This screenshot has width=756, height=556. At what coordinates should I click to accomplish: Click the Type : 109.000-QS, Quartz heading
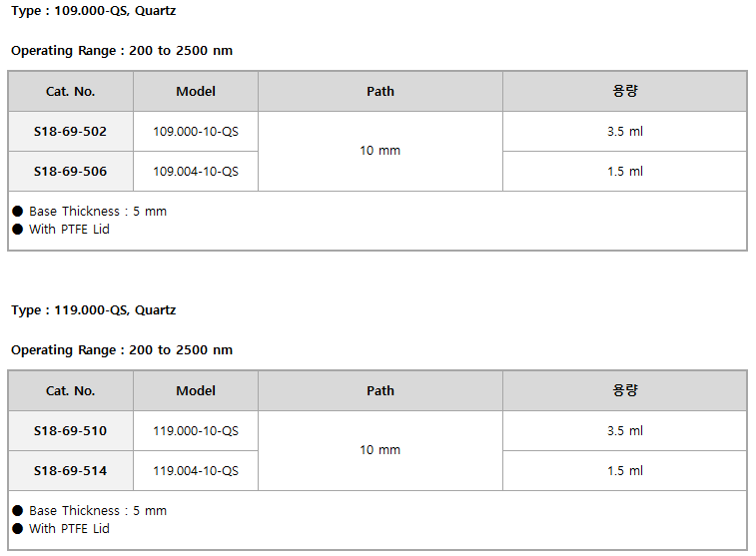click(x=94, y=11)
